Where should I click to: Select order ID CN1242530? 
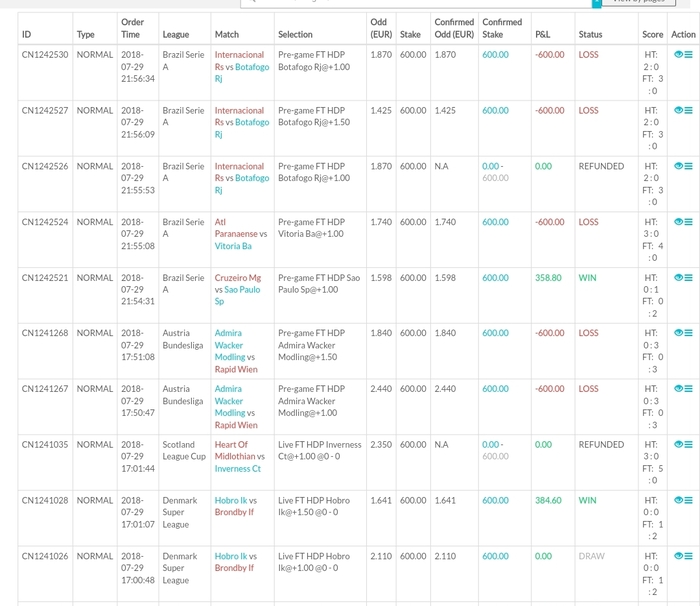coord(45,54)
